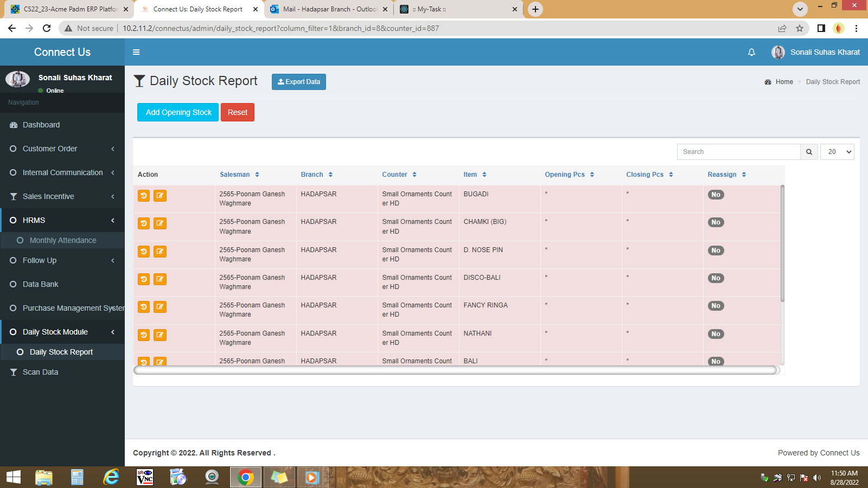The image size is (868, 488).
Task: Open the Chrome tab search dropdown arrow
Action: click(x=800, y=9)
